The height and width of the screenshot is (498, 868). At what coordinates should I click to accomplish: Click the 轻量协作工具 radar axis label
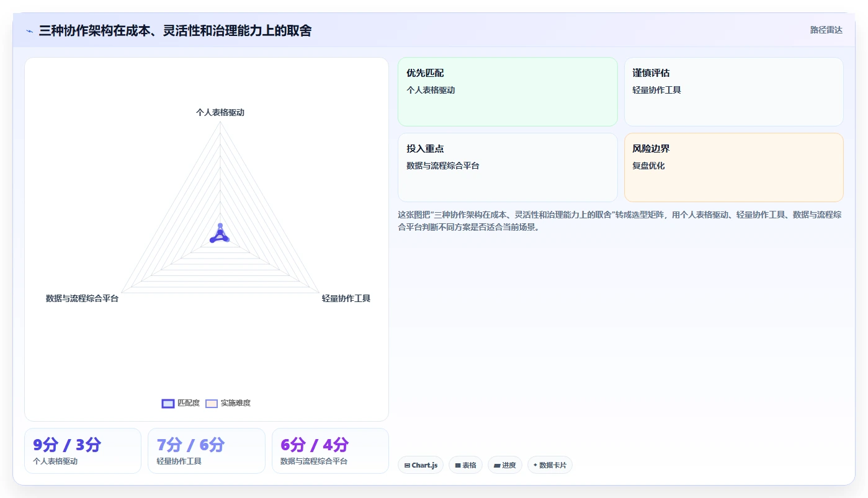click(346, 298)
